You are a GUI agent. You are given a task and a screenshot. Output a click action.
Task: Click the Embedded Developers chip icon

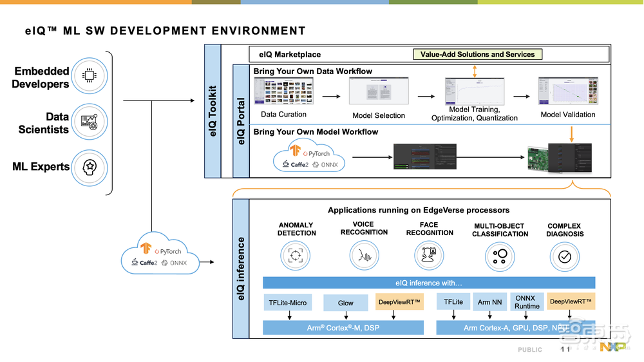90,77
